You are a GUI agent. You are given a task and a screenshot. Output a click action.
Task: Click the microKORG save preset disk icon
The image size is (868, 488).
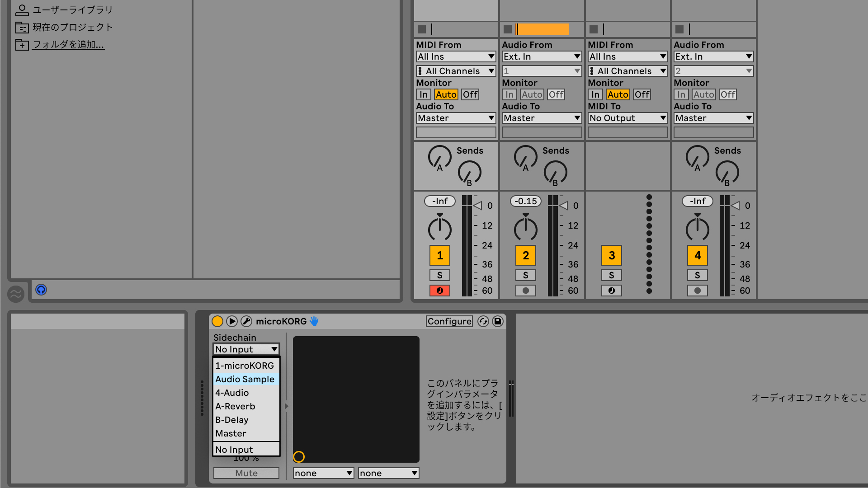click(x=498, y=321)
